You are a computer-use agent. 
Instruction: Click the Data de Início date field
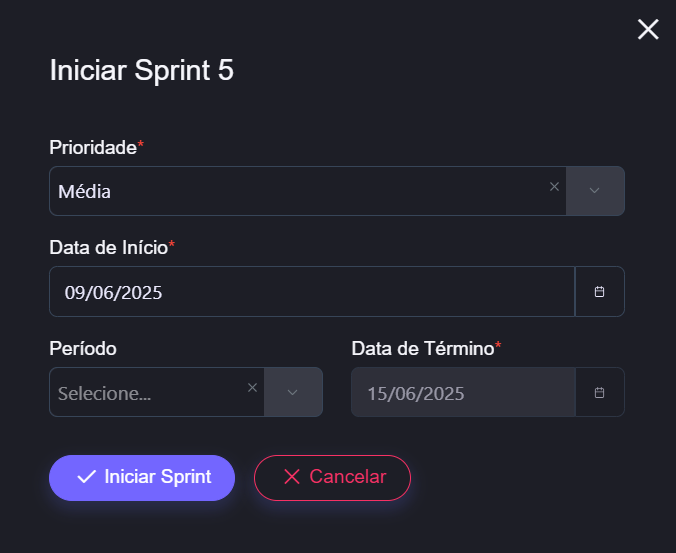point(312,292)
